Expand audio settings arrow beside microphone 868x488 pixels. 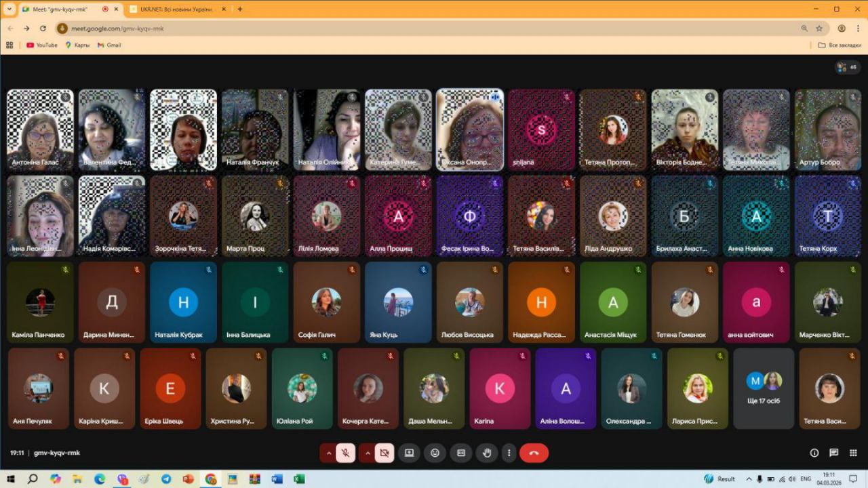pyautogui.click(x=329, y=453)
